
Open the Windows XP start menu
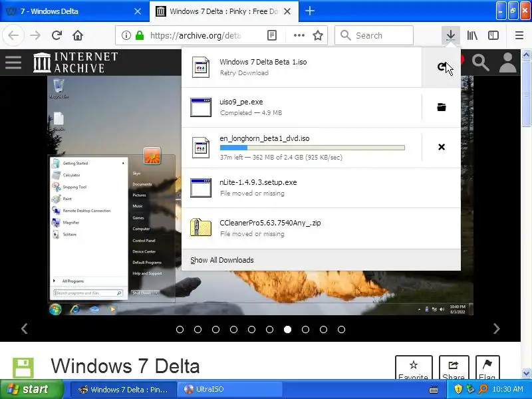31,389
